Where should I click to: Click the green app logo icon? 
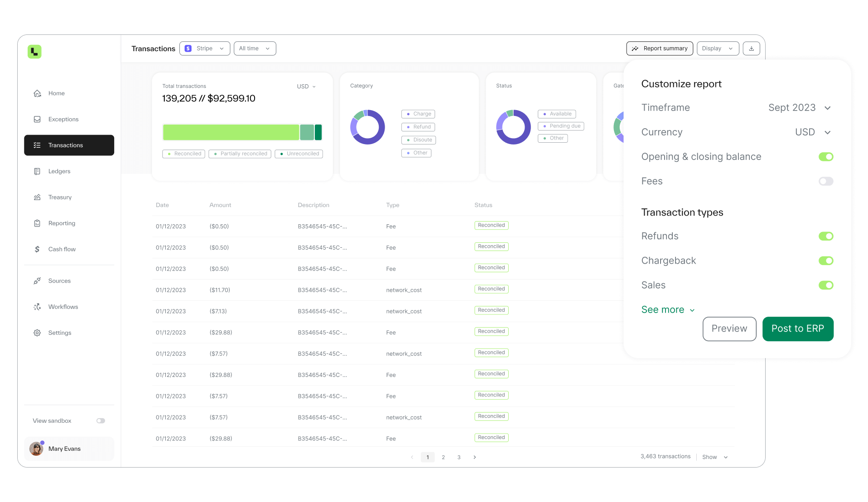point(34,52)
